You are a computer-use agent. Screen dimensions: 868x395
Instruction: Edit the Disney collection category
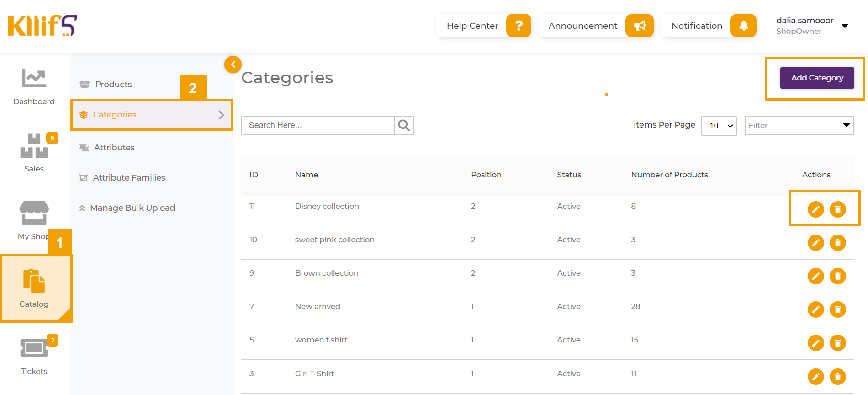coord(815,209)
